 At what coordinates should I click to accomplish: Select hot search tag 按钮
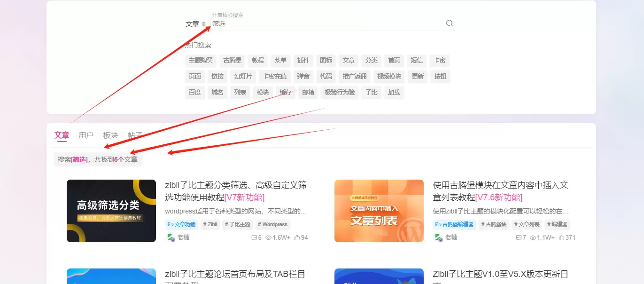tap(441, 77)
